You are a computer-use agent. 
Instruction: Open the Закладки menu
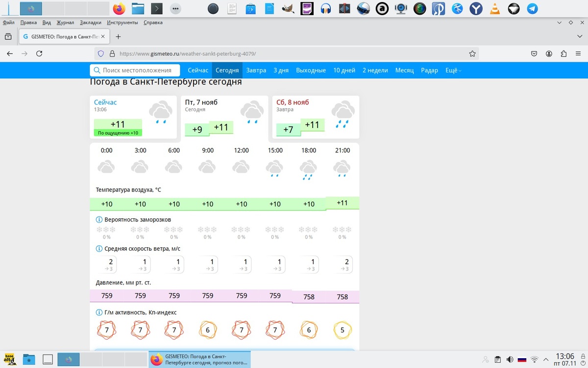tap(91, 23)
